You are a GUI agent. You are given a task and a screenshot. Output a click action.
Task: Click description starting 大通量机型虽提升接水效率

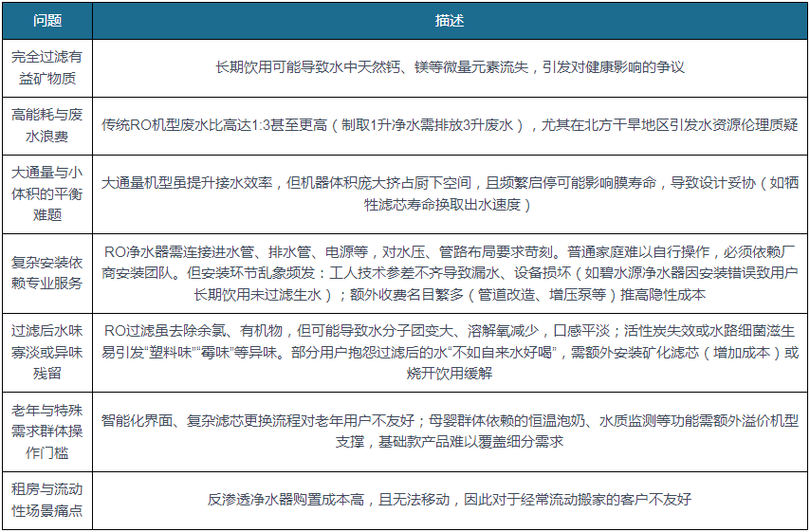[x=450, y=194]
